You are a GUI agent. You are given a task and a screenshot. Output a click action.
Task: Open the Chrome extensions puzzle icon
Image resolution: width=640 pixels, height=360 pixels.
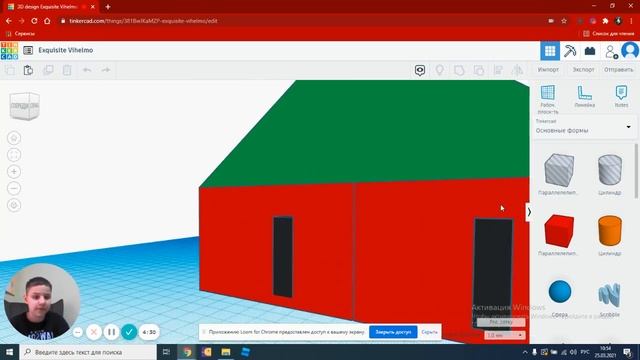605,21
